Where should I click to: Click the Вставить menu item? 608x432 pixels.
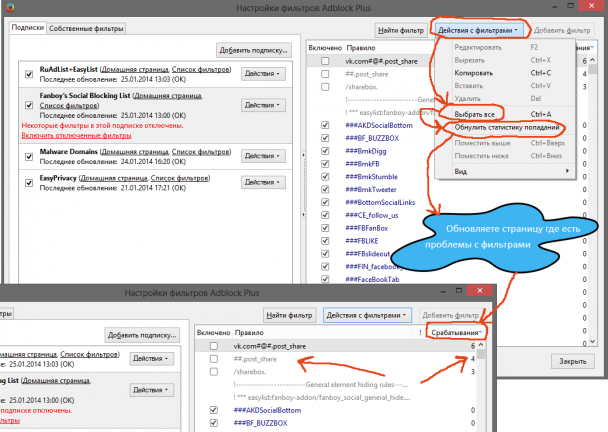(503, 86)
